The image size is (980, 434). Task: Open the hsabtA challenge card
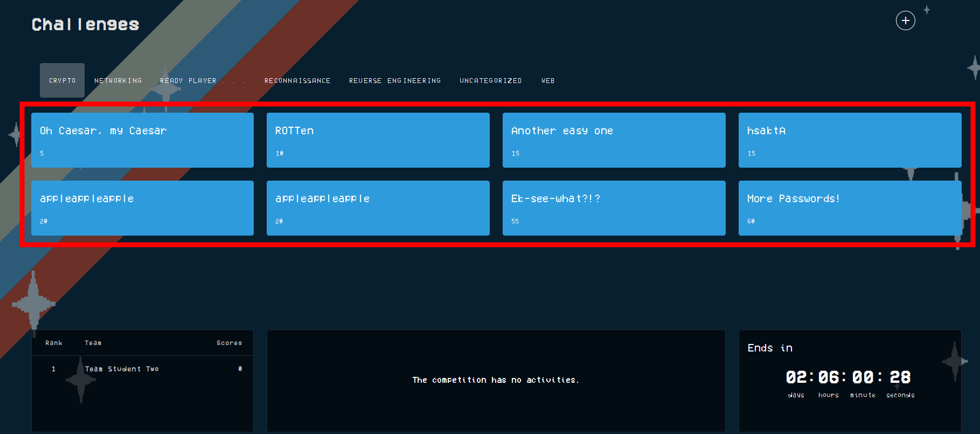pos(850,140)
